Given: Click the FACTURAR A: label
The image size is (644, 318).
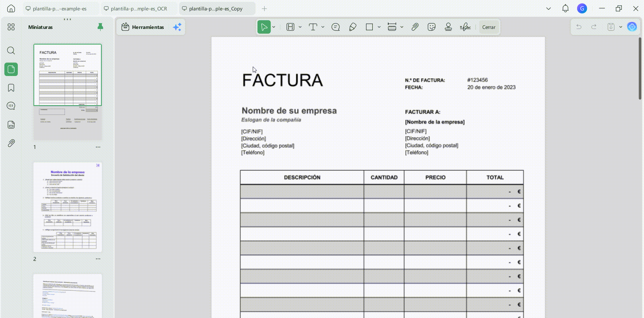Looking at the screenshot, I should tap(422, 112).
